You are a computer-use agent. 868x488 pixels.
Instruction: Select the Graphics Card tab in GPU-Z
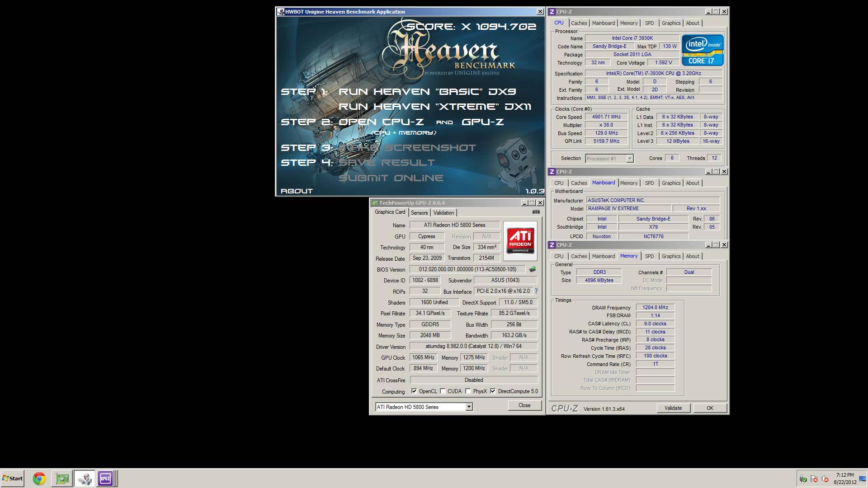[390, 212]
